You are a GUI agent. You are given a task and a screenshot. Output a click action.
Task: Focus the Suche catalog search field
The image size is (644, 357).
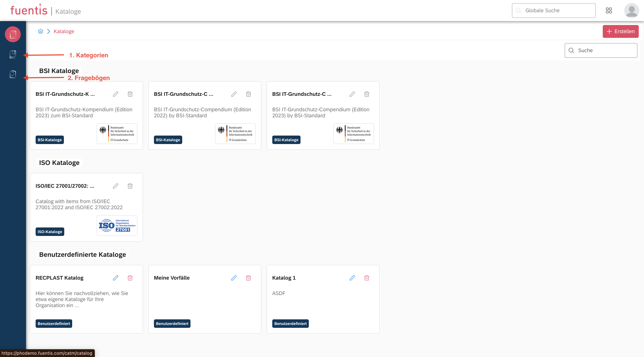tap(601, 50)
